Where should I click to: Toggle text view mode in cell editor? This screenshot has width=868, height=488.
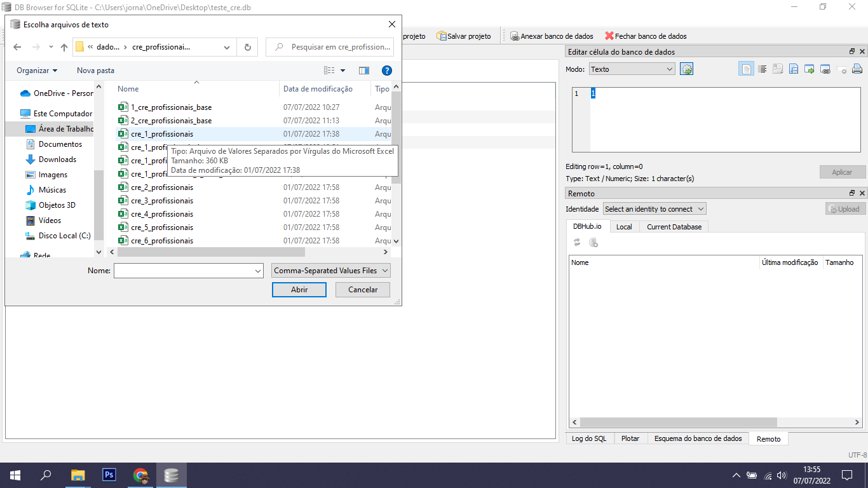click(746, 69)
